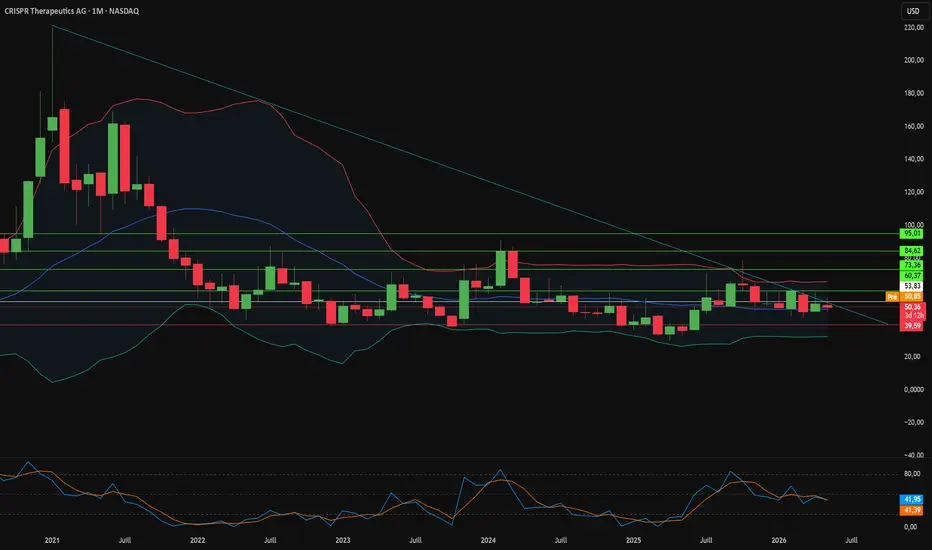This screenshot has width=932, height=550.
Task: Click the 60,37 green price label
Action: point(912,276)
